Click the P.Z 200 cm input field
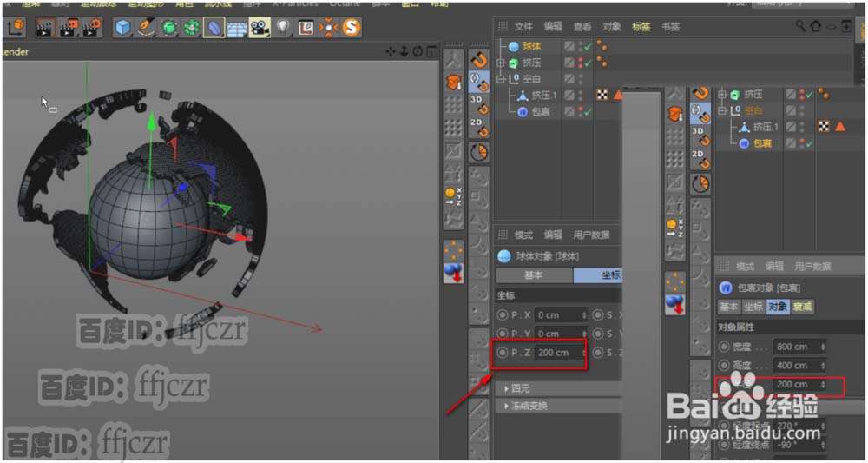This screenshot has width=868, height=463. click(558, 353)
